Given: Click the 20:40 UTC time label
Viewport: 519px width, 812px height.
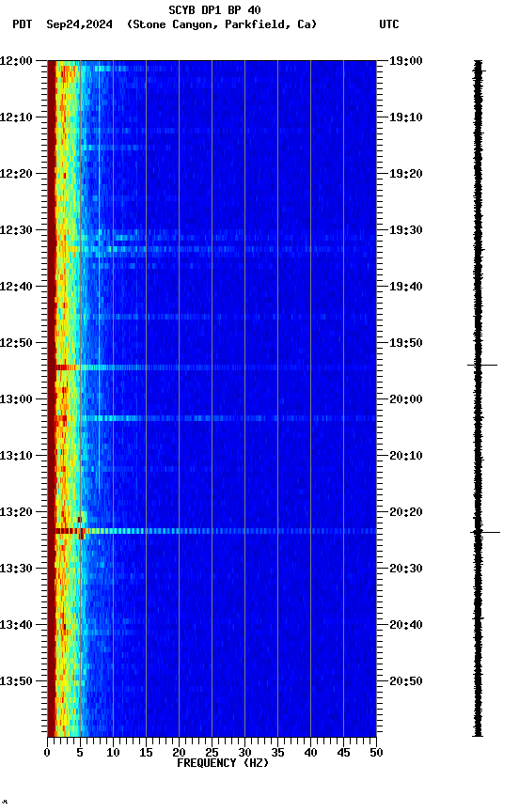Looking at the screenshot, I should [x=406, y=626].
